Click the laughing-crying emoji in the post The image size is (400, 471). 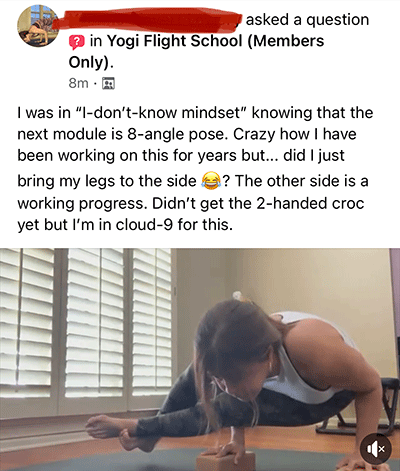(x=211, y=181)
